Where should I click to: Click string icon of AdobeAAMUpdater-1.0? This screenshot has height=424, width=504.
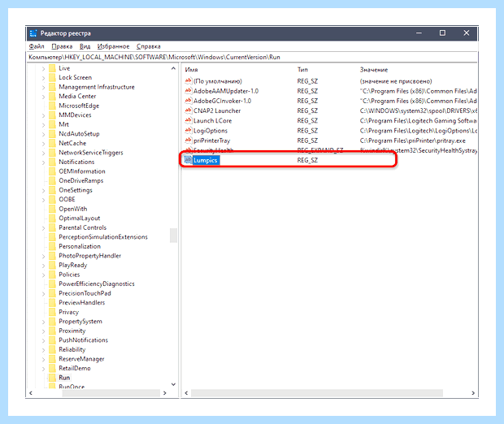click(189, 91)
